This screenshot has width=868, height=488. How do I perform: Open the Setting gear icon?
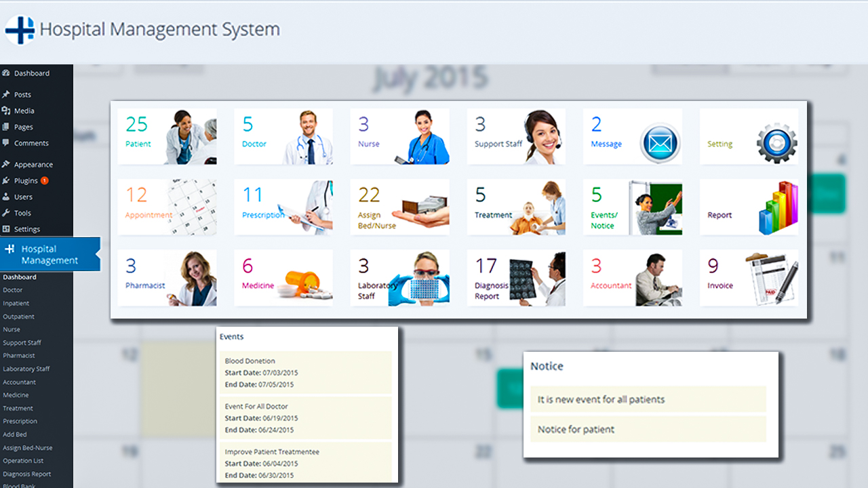pos(776,143)
